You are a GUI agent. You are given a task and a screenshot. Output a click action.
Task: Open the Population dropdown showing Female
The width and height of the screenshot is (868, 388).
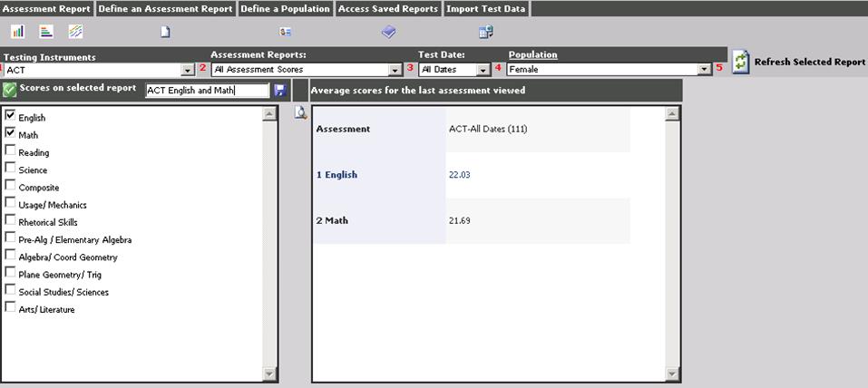tap(609, 69)
